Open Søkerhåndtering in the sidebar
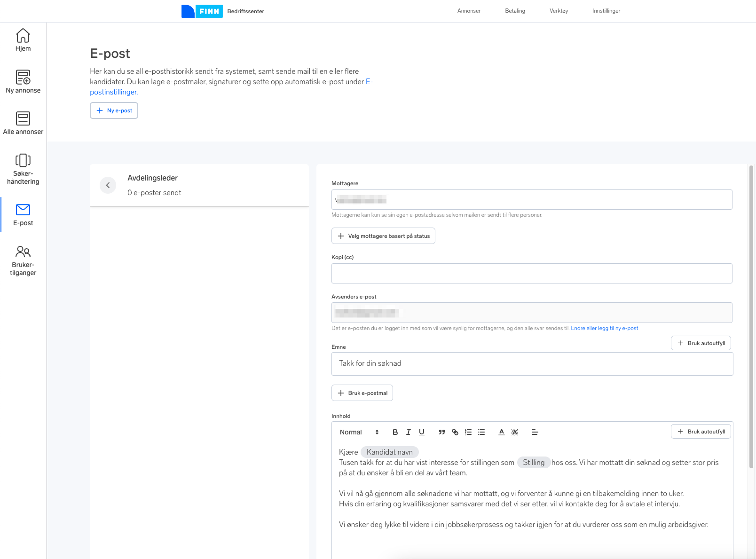The width and height of the screenshot is (756, 559). 23,169
